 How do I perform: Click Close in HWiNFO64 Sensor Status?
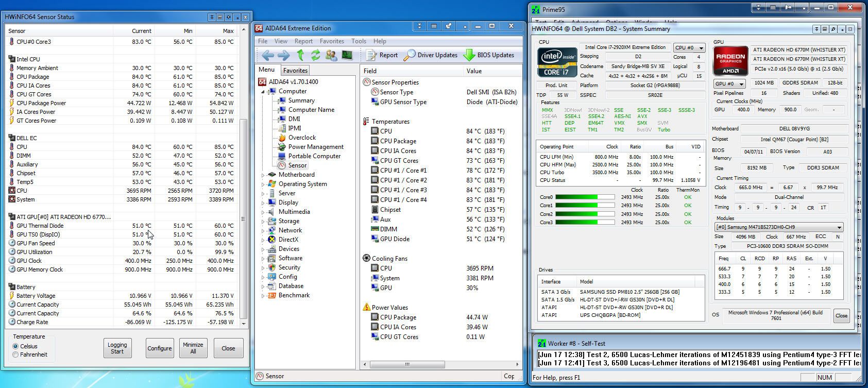[228, 348]
